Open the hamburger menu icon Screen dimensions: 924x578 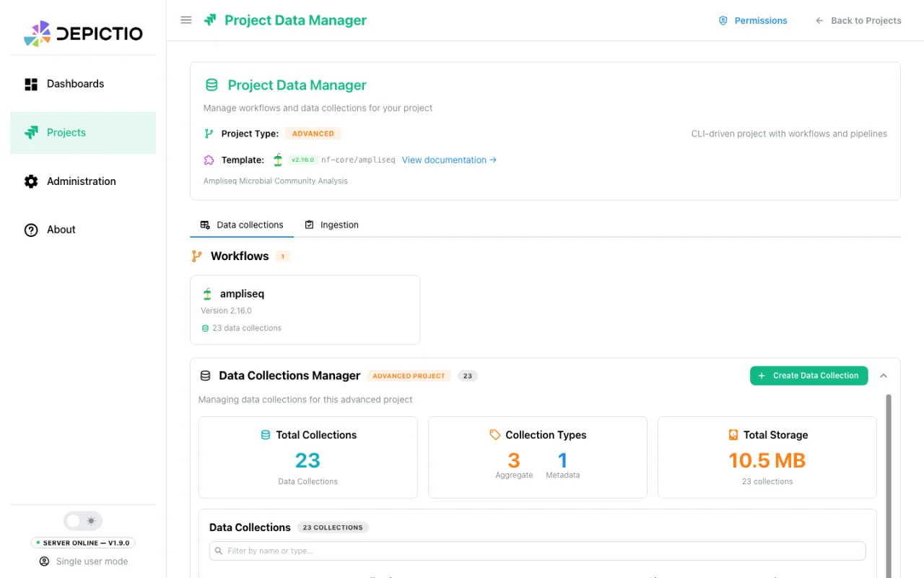click(186, 20)
